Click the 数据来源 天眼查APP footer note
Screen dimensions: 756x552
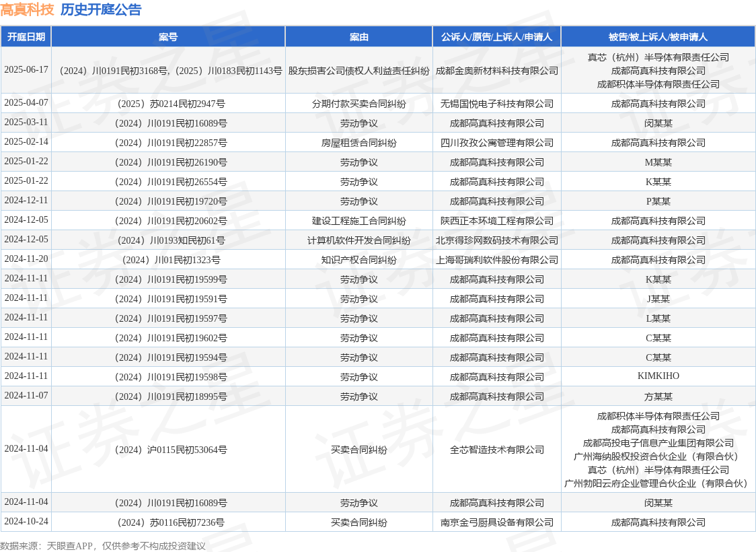click(103, 546)
